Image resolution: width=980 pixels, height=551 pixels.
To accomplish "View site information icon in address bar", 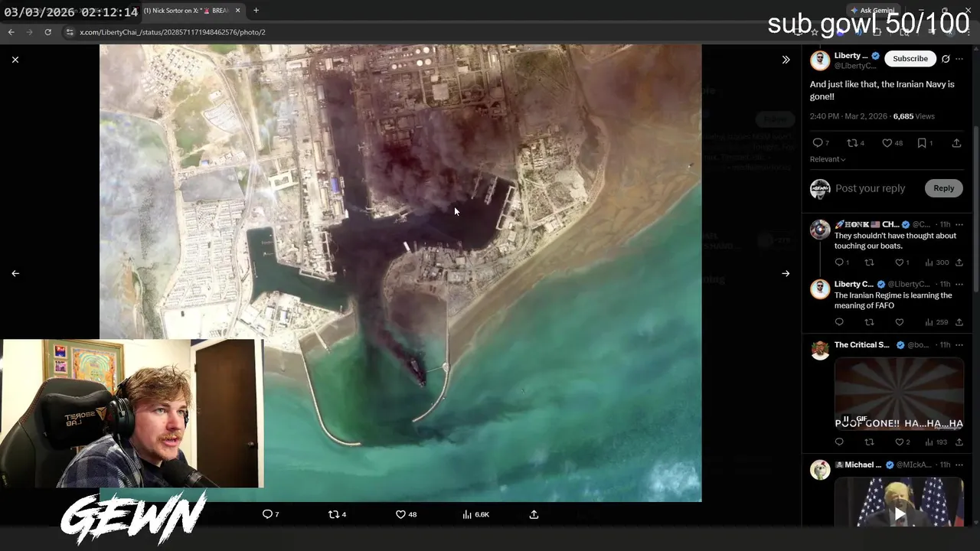I will [70, 32].
